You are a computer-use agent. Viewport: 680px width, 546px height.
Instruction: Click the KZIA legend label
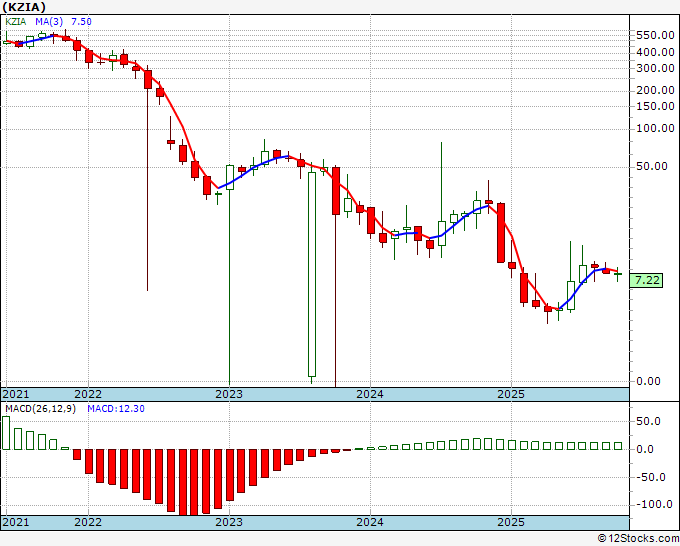pos(16,21)
